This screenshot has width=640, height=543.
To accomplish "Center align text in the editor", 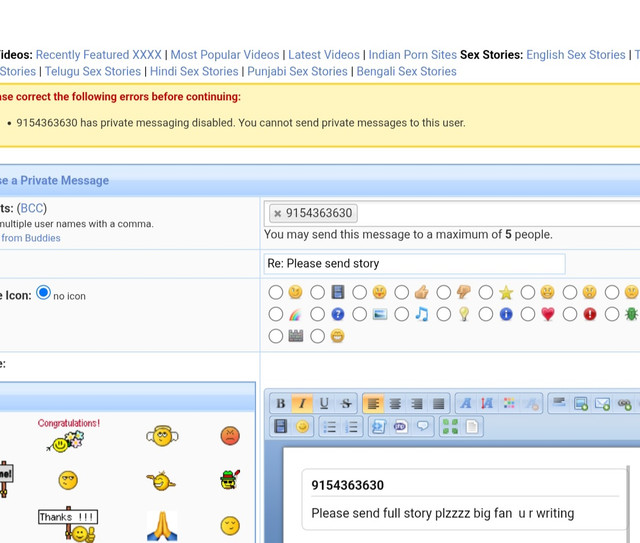I will 395,404.
